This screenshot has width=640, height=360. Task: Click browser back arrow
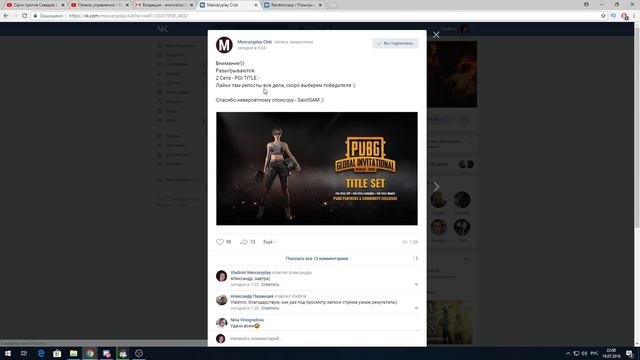tap(6, 16)
